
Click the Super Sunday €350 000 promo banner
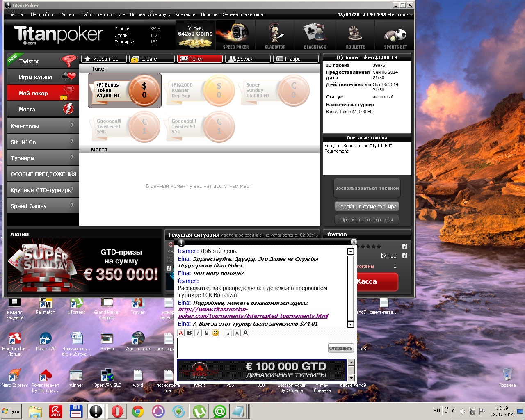[84, 265]
